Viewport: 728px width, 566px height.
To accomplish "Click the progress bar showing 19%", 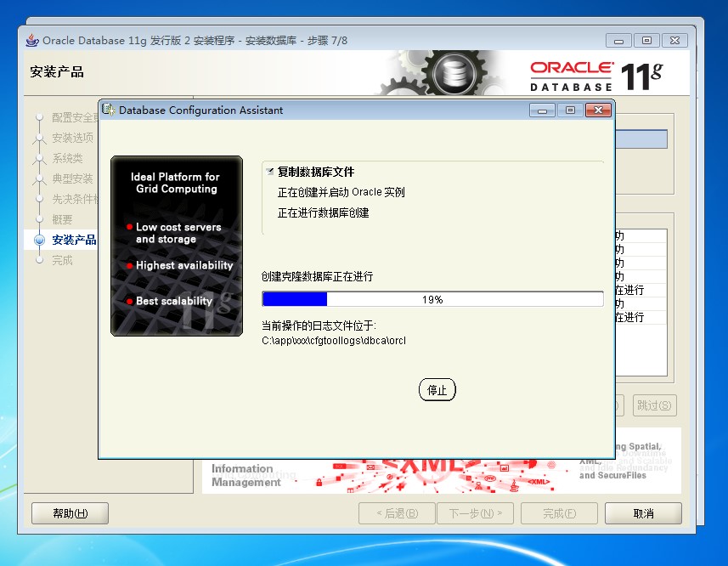I will (x=433, y=299).
